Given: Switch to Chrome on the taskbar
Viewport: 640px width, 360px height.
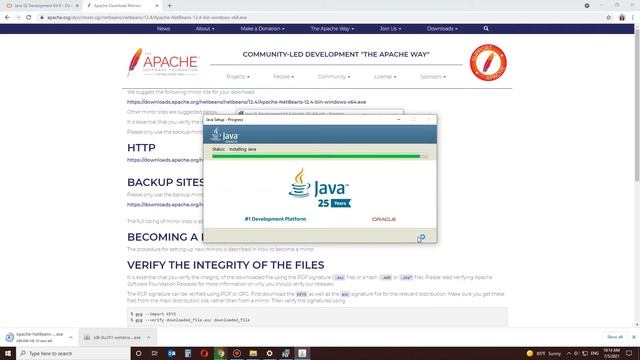Looking at the screenshot, I should point(220,353).
